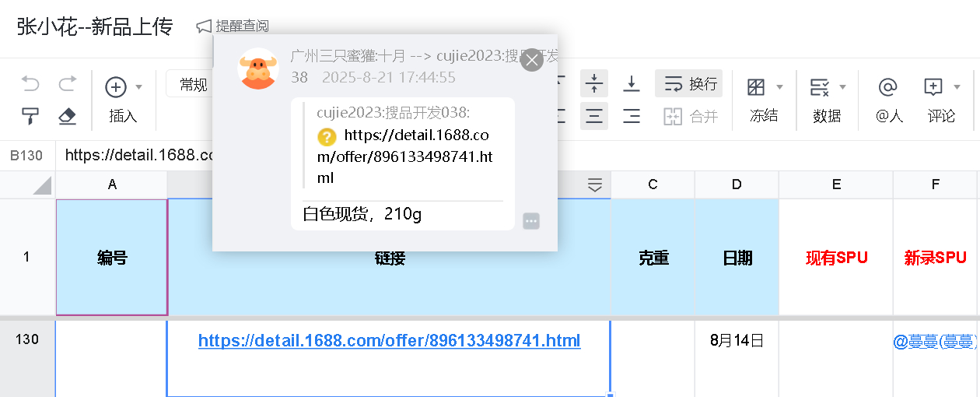980x397 pixels.
Task: Open the more-options button on the comment bubble
Action: tap(531, 221)
